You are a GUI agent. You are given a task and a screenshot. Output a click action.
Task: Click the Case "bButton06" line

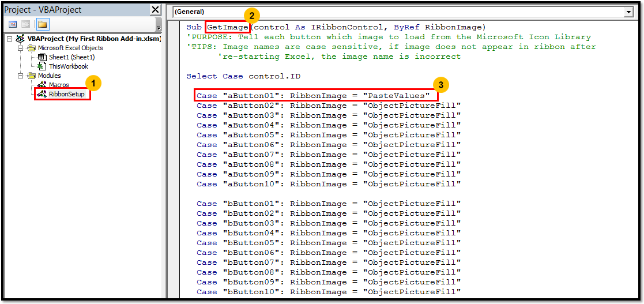coord(329,253)
